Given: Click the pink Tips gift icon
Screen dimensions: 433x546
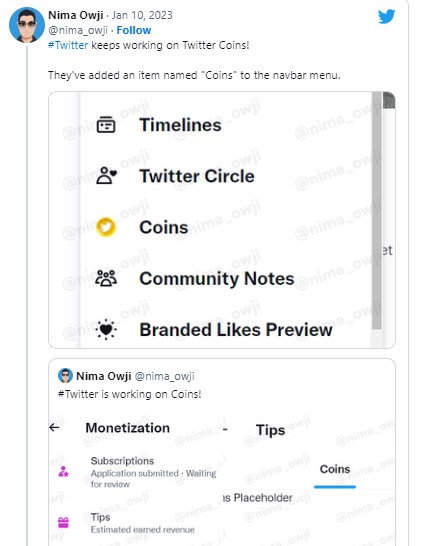Looking at the screenshot, I should pos(63,522).
